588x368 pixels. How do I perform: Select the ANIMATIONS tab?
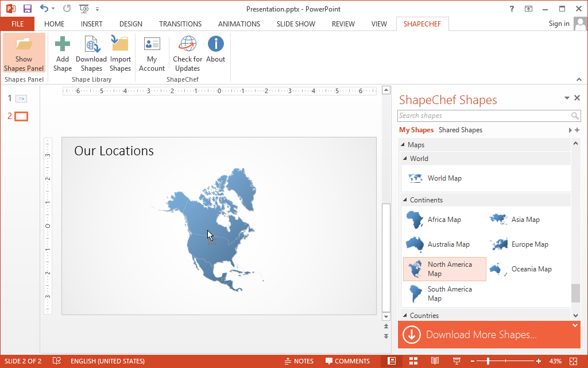point(239,24)
